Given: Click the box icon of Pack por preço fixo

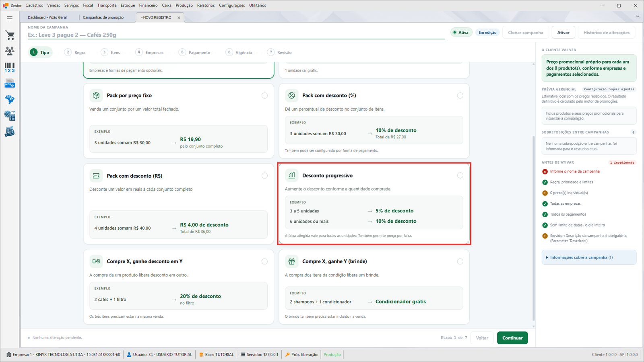Looking at the screenshot, I should pyautogui.click(x=96, y=95).
